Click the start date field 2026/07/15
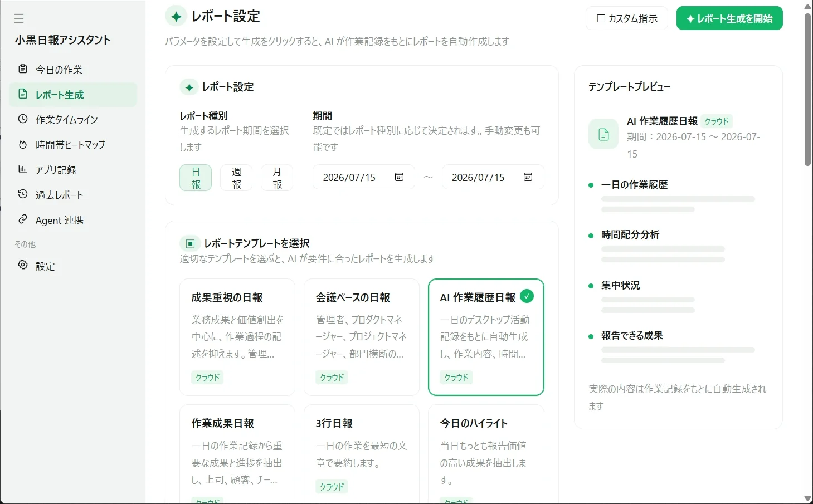This screenshot has width=813, height=504. coord(364,177)
